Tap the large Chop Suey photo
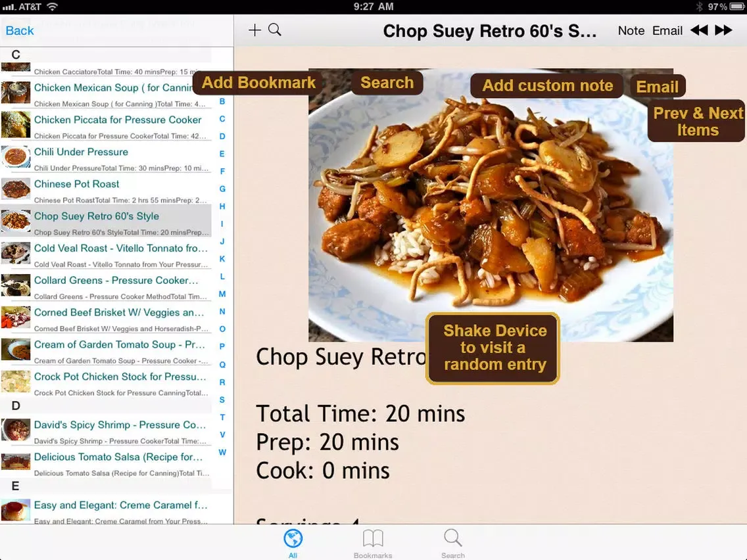Screen dimensions: 747x560 [x=491, y=205]
